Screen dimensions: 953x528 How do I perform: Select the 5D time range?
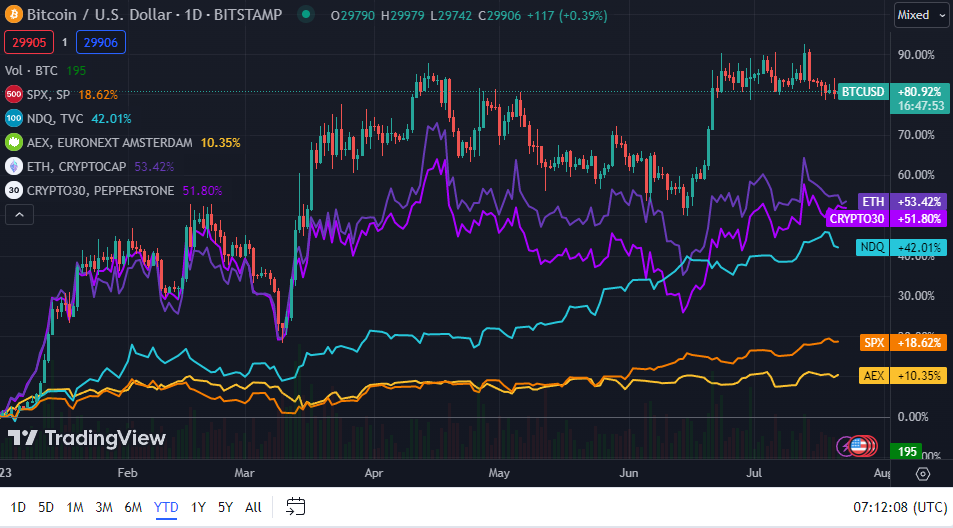(46, 507)
